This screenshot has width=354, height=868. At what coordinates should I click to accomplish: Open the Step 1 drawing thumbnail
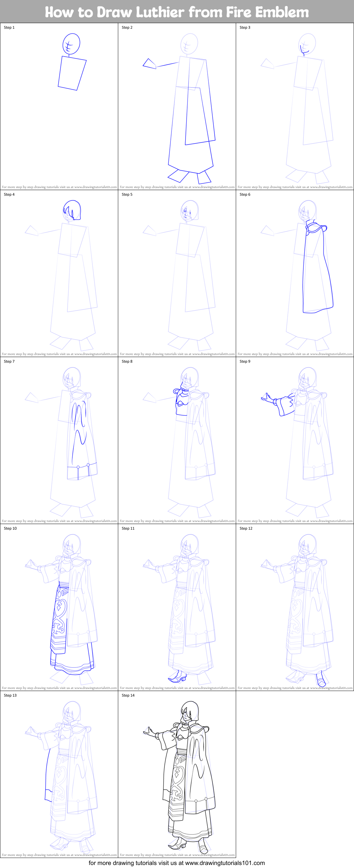[59, 106]
